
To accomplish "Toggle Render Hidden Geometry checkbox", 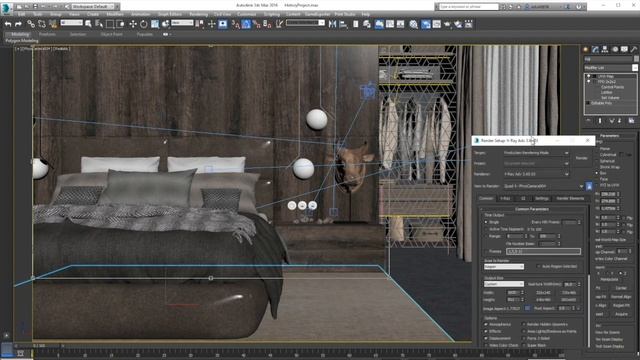I will (x=524, y=324).
